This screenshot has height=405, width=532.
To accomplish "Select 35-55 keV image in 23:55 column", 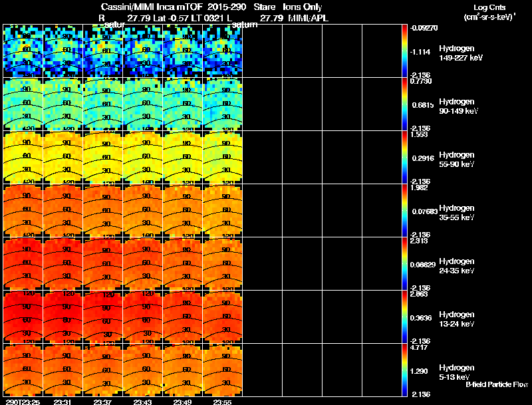I will tap(222, 211).
